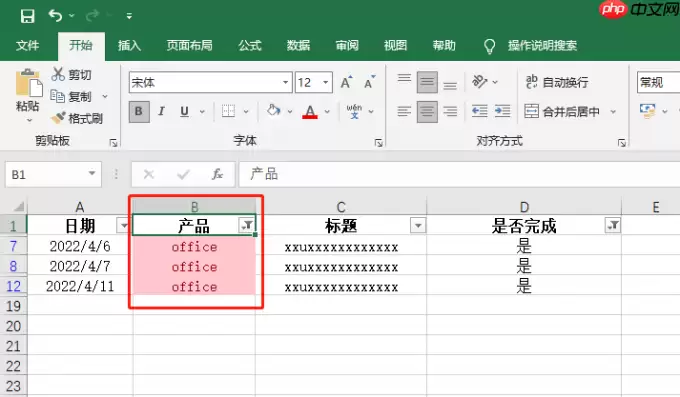Expand the 复制 dropdown arrow
This screenshot has height=397, width=680.
105,96
